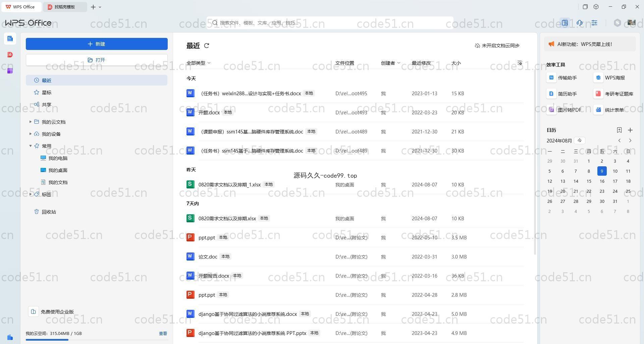
Task: Switch to 找稻壳模板 tab
Action: pyautogui.click(x=65, y=7)
